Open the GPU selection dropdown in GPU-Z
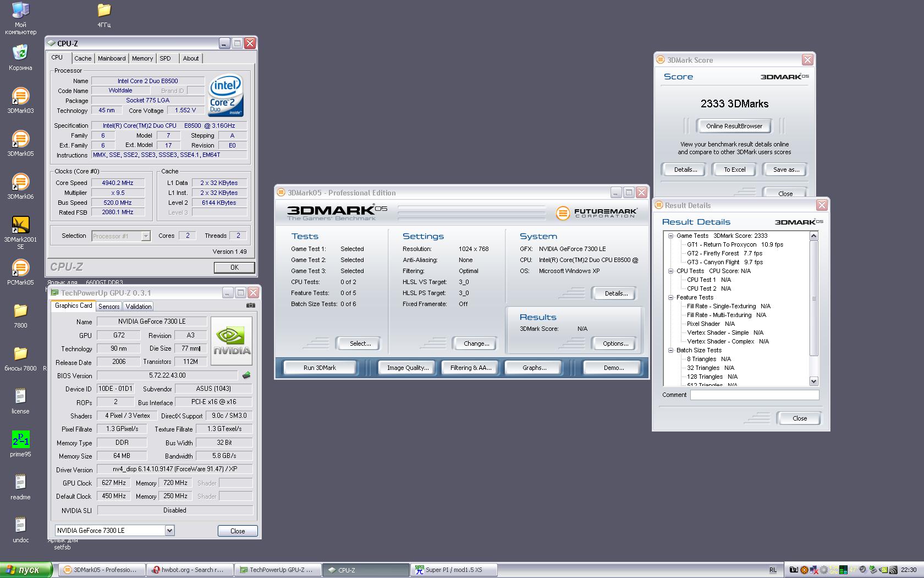Viewport: 924px width, 578px height. click(169, 531)
